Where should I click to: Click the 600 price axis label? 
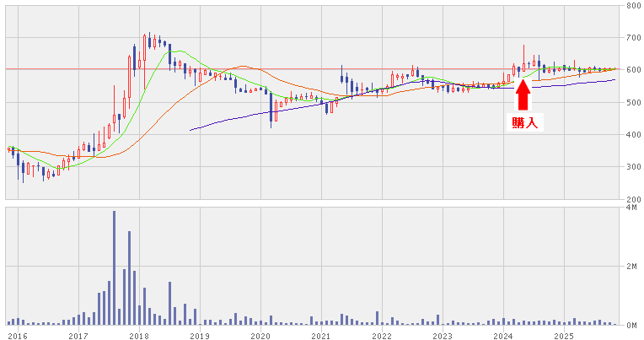pyautogui.click(x=634, y=71)
